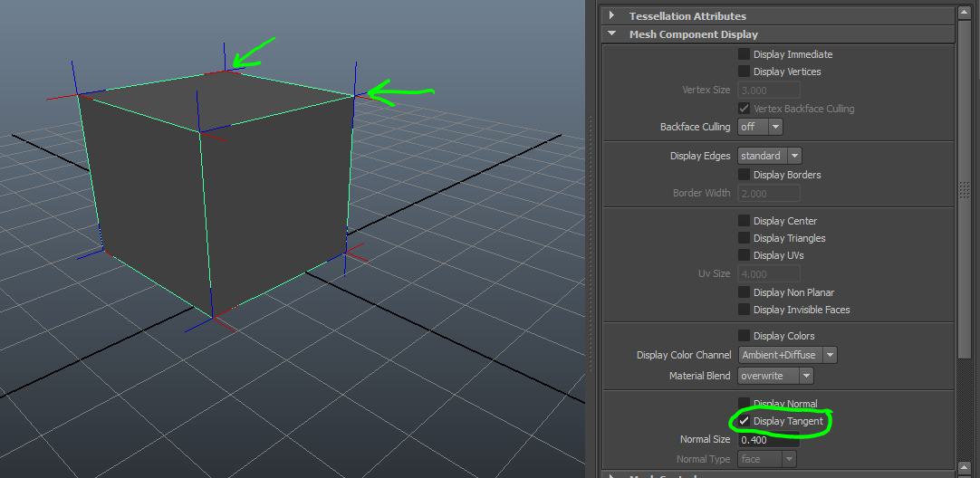Enable the Display Normal checkbox
This screenshot has width=980, height=478.
pos(744,404)
